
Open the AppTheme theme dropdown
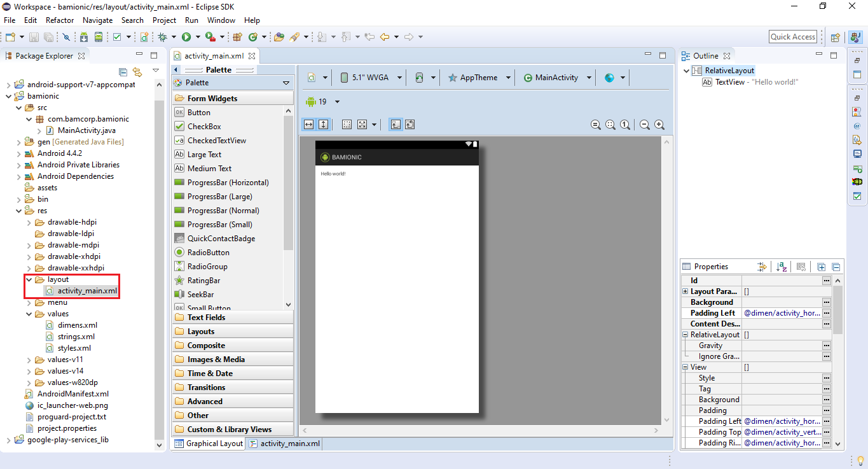click(479, 78)
